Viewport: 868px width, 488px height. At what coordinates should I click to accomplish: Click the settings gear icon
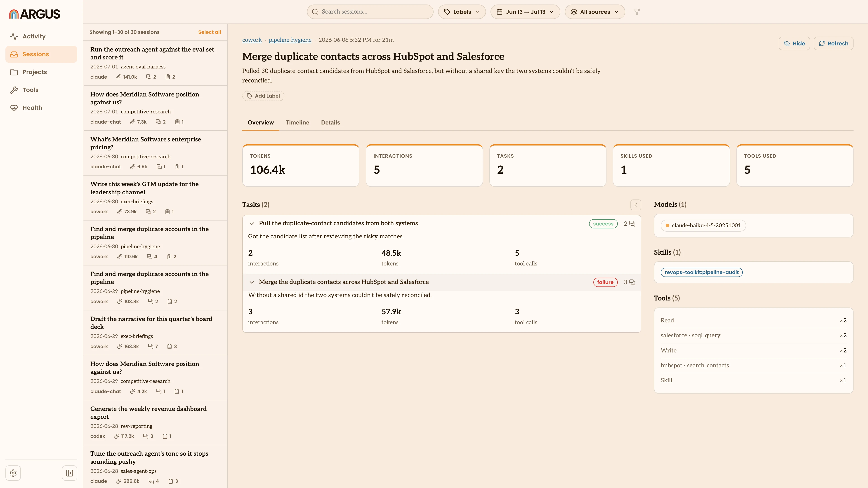coord(13,473)
